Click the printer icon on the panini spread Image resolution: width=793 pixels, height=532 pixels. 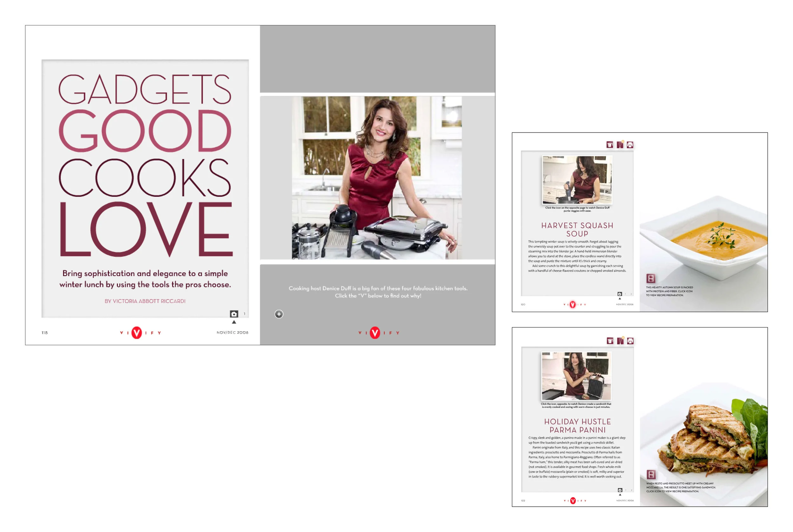click(630, 341)
